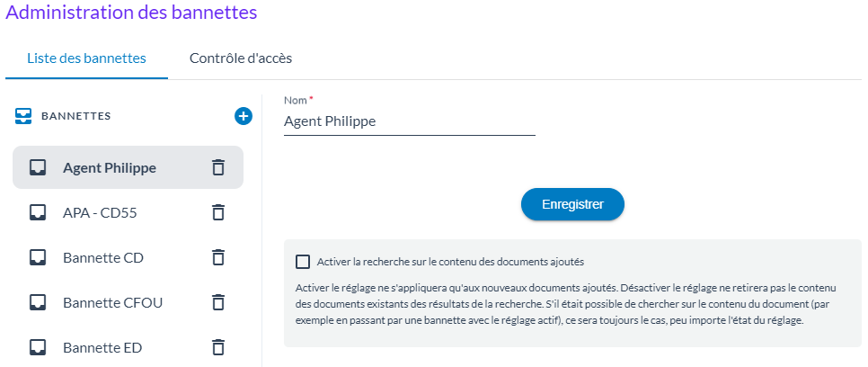The height and width of the screenshot is (367, 868).
Task: Select Bannette ED in the list
Action: (102, 346)
